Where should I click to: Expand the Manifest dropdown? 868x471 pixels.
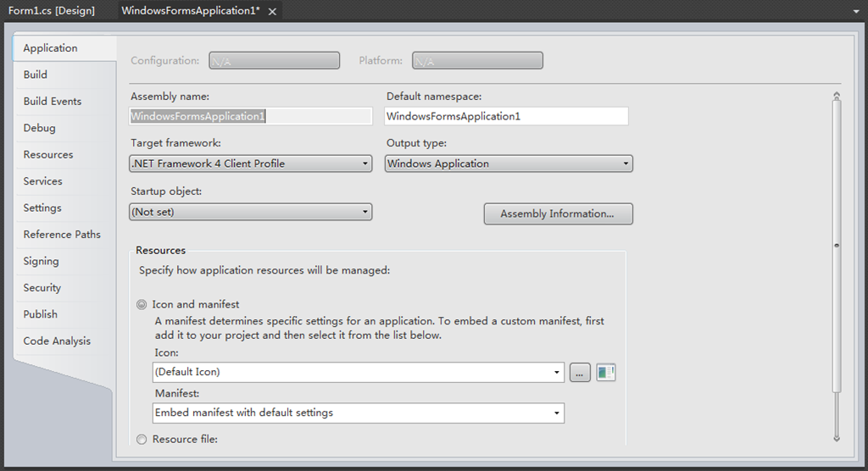point(359,413)
